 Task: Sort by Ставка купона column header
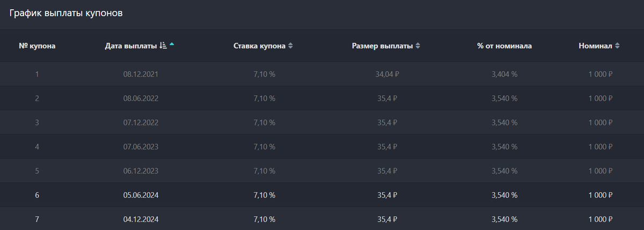260,46
